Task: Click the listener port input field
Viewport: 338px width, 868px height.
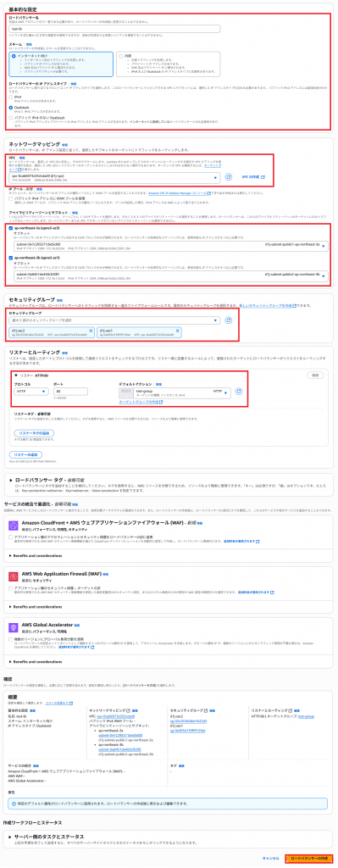Action: click(71, 391)
